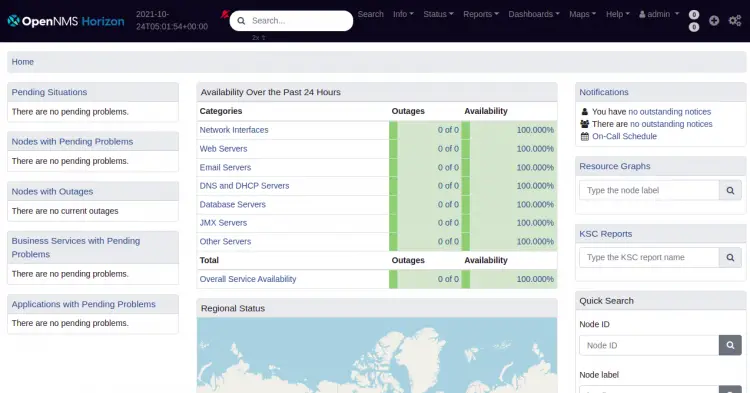Open Nodes with Pending Problems link
750x393 pixels.
coord(72,142)
